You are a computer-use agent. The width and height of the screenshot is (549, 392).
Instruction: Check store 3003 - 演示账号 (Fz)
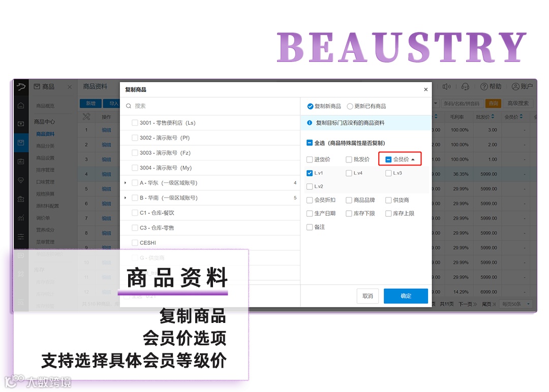coord(135,153)
